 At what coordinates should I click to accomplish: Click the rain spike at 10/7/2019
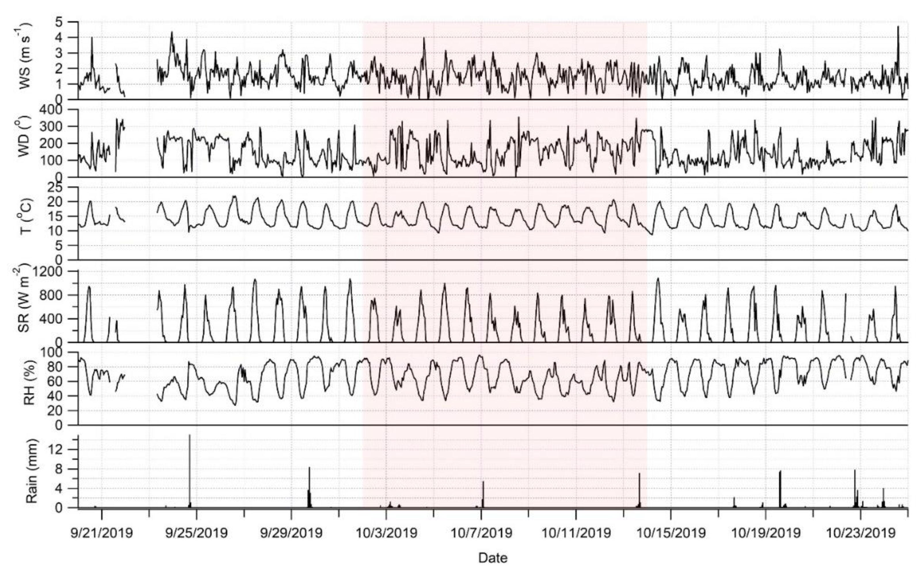click(483, 494)
